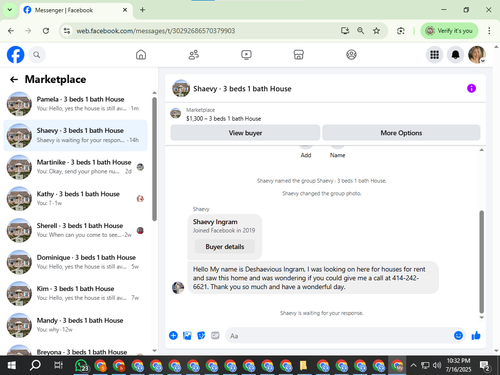Screen dimensions: 500x375
Task: Open site information icon in address bar
Action: pyautogui.click(x=67, y=31)
